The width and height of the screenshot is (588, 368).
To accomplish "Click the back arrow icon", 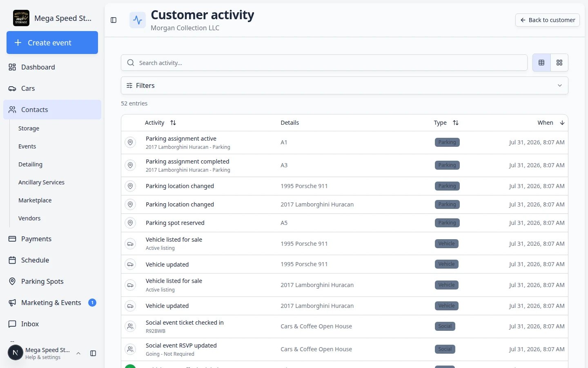I will [x=523, y=20].
